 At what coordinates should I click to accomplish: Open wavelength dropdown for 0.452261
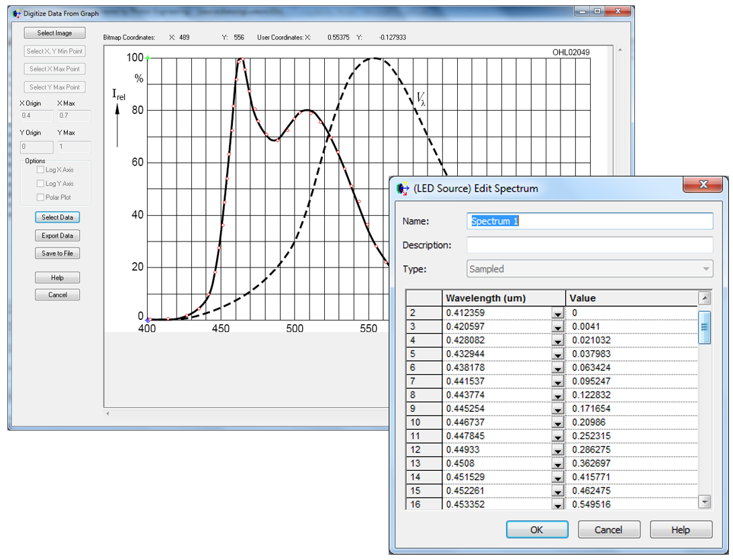557,492
